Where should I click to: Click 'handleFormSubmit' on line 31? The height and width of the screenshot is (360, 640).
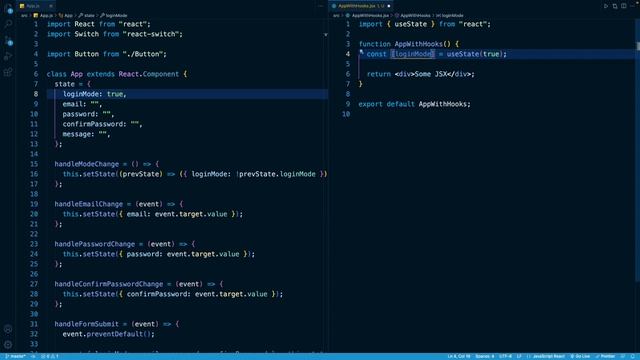(87, 324)
